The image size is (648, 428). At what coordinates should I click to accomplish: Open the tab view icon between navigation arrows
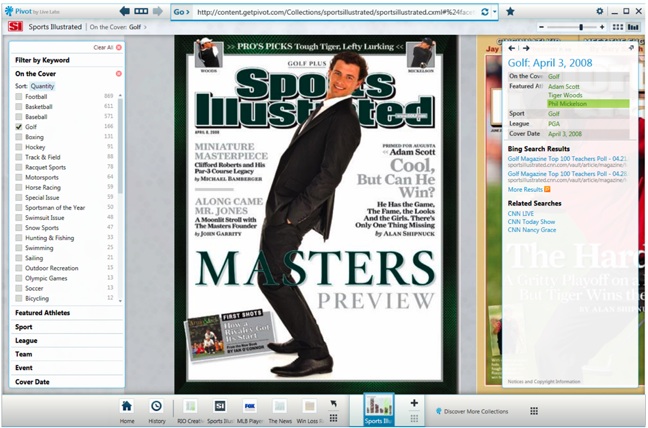pyautogui.click(x=141, y=11)
